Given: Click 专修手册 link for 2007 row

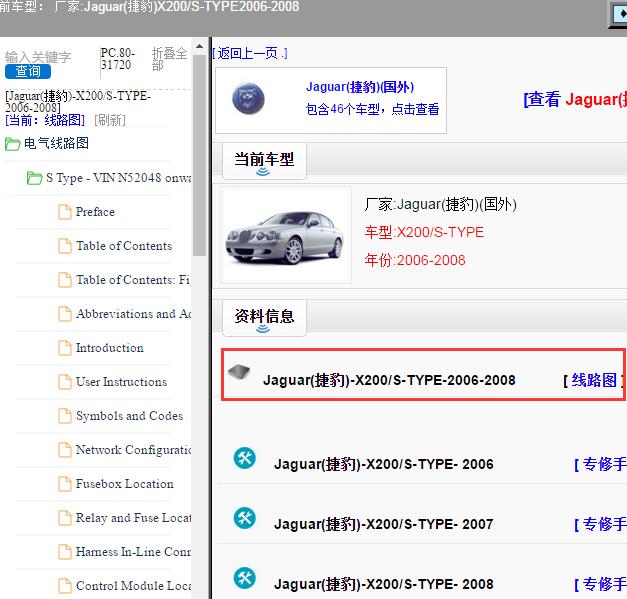Looking at the screenshot, I should 600,524.
